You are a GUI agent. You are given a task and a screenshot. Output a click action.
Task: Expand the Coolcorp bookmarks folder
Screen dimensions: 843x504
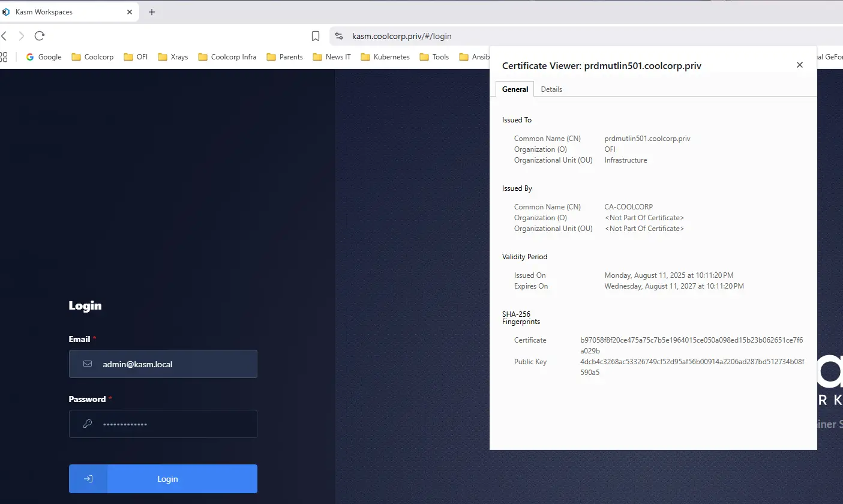coord(92,57)
